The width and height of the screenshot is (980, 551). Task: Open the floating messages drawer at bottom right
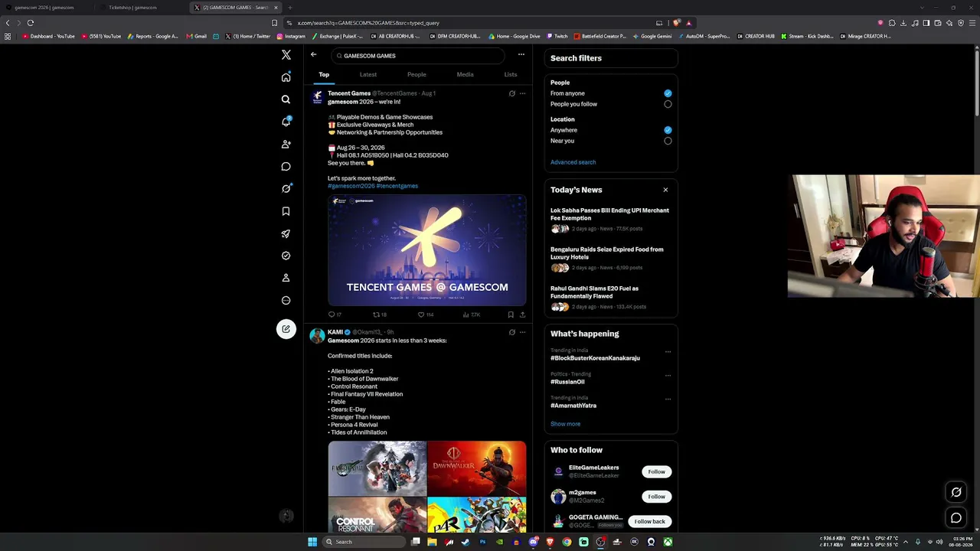(x=956, y=518)
